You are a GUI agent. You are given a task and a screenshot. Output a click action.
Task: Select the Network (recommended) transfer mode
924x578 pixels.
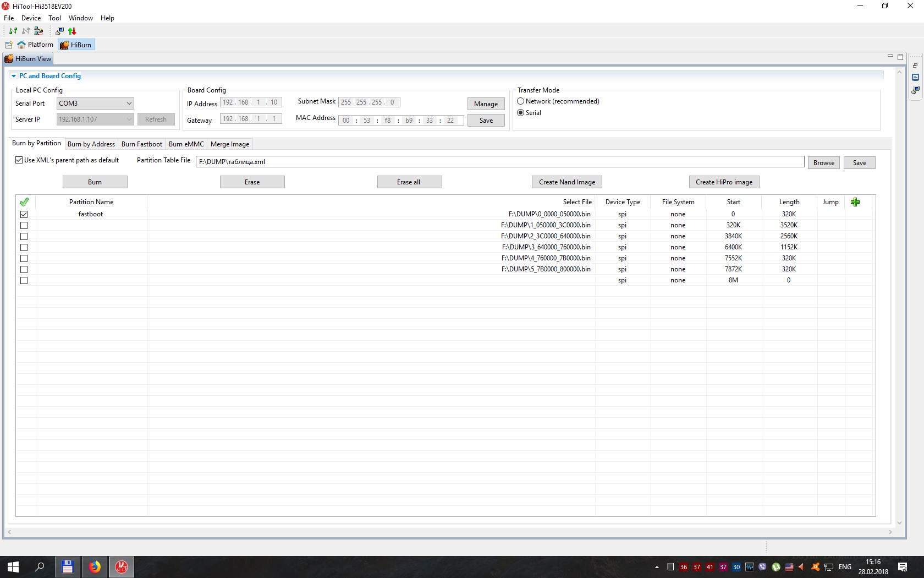click(520, 101)
